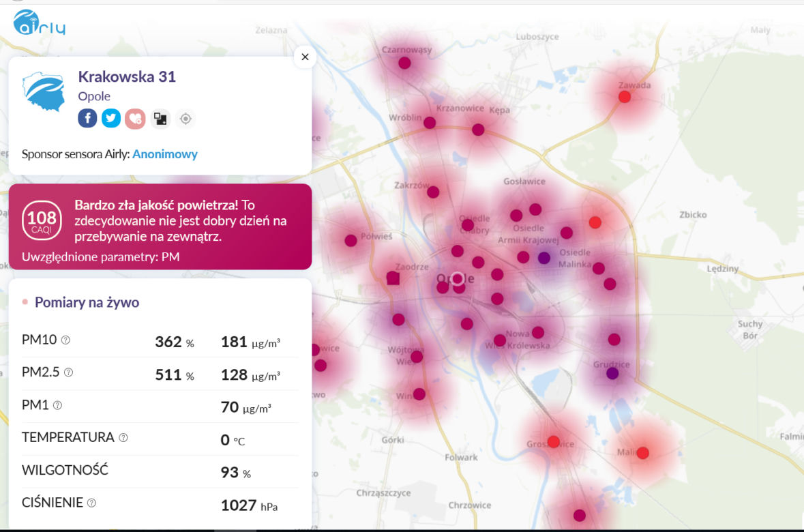804x532 pixels.
Task: Select the square station marker at Zaodrze
Action: 393,278
